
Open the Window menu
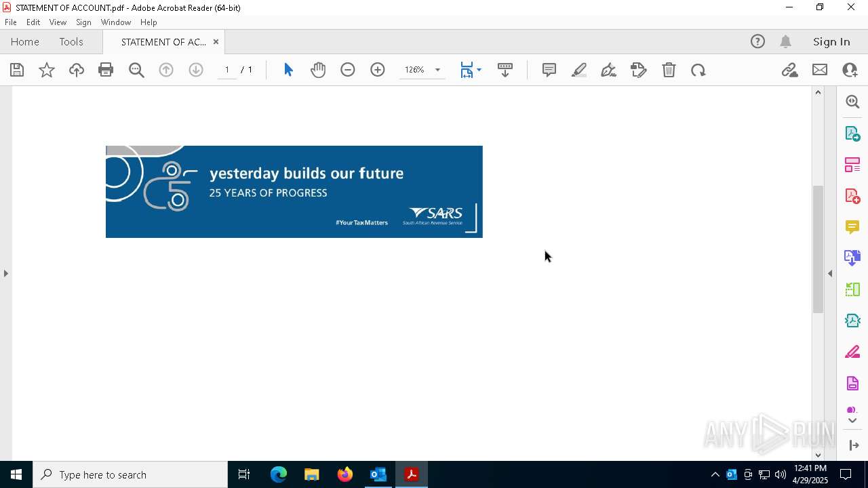(116, 22)
